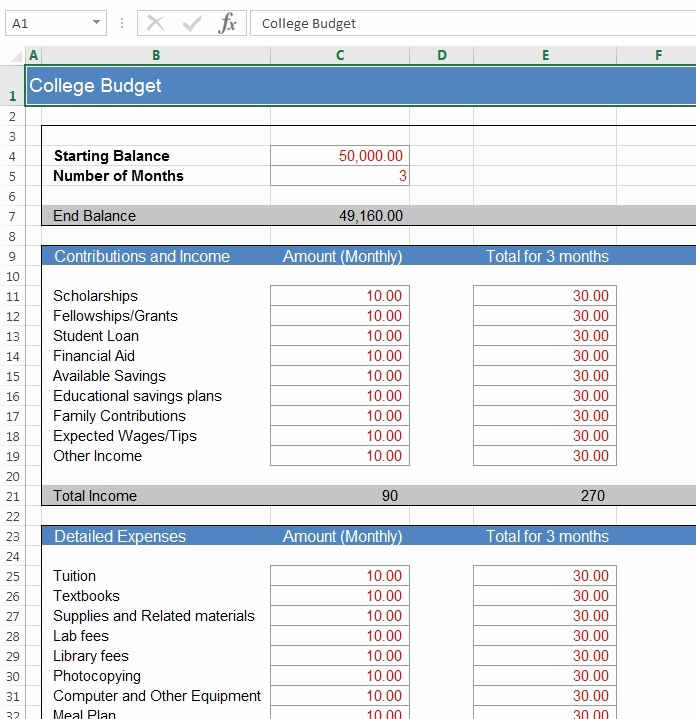Click the Available Savings 3-month total cell

pyautogui.click(x=545, y=376)
